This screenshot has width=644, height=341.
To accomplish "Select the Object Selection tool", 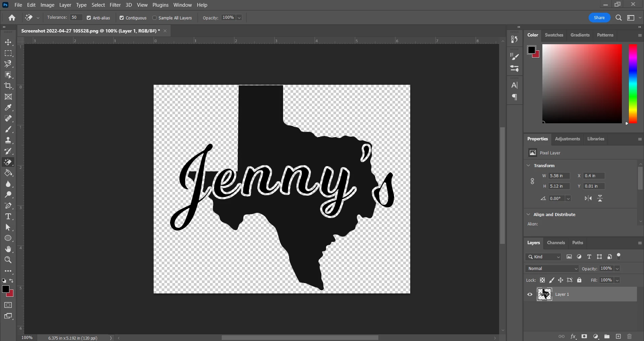I will (x=8, y=75).
